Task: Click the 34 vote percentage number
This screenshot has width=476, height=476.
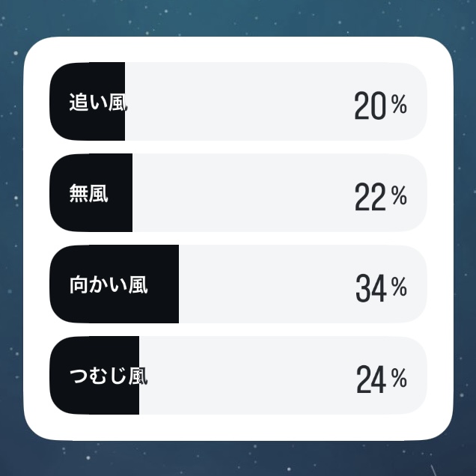Action: coord(370,290)
